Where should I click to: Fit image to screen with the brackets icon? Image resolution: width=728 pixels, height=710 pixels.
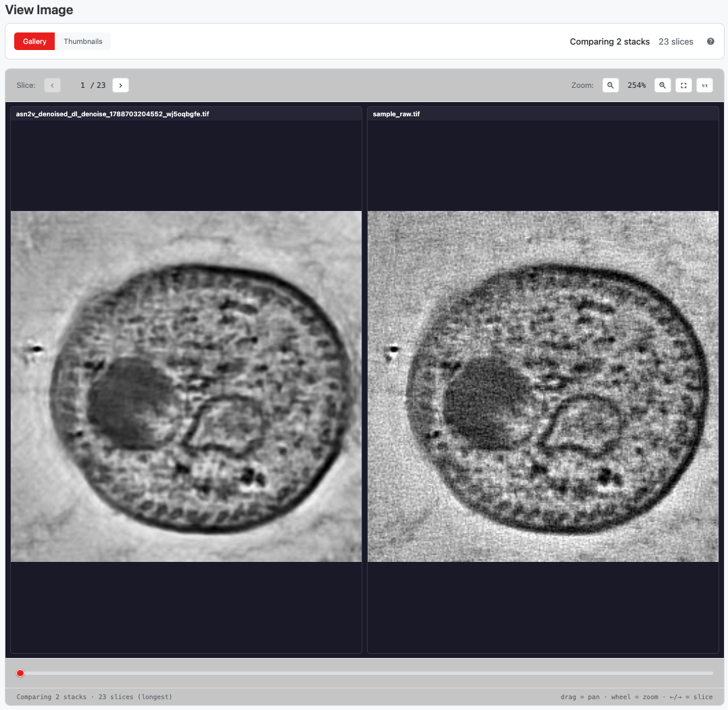[683, 85]
